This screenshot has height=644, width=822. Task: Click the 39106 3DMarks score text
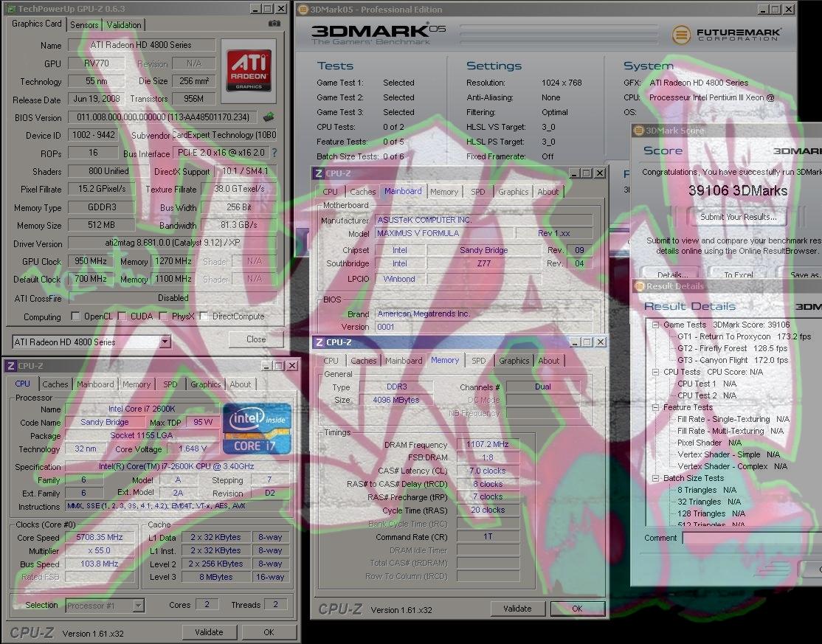coord(738,190)
